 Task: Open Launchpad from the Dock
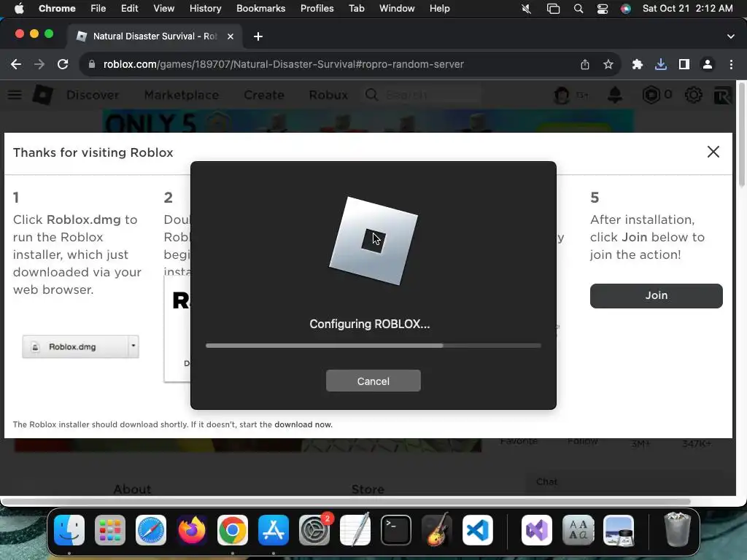pyautogui.click(x=110, y=530)
